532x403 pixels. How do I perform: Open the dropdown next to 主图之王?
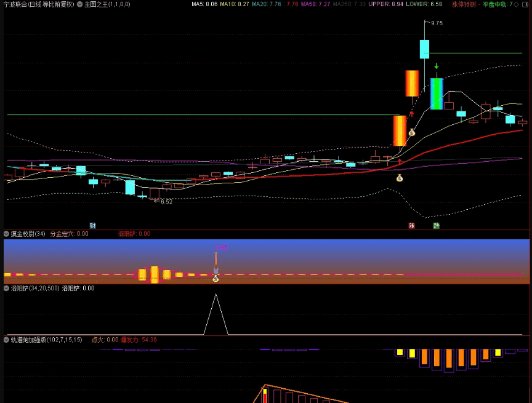click(79, 4)
